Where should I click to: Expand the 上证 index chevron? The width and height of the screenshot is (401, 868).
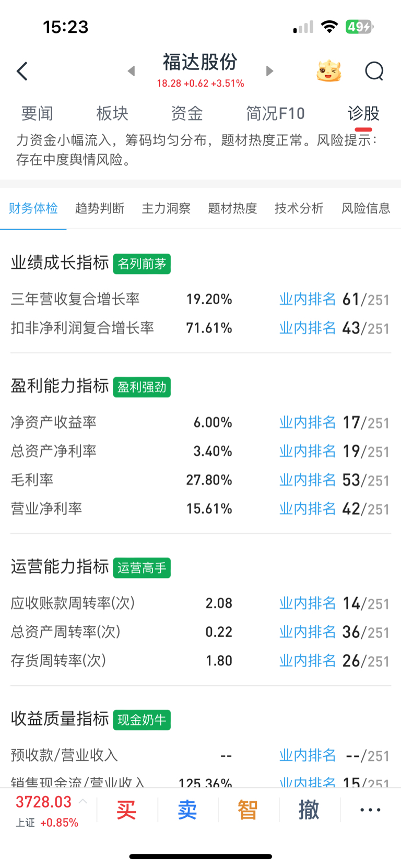[x=83, y=801]
